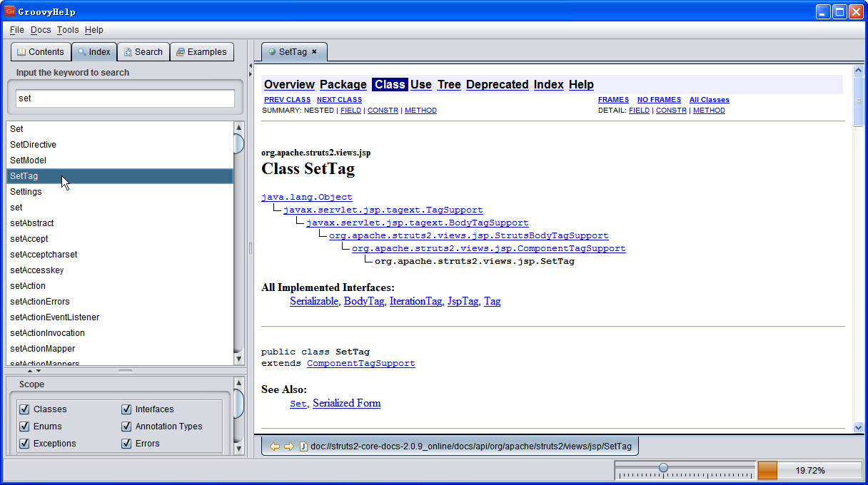Viewport: 868px width, 485px height.
Task: Click the divider's right-pointing arrow
Action: [251, 74]
